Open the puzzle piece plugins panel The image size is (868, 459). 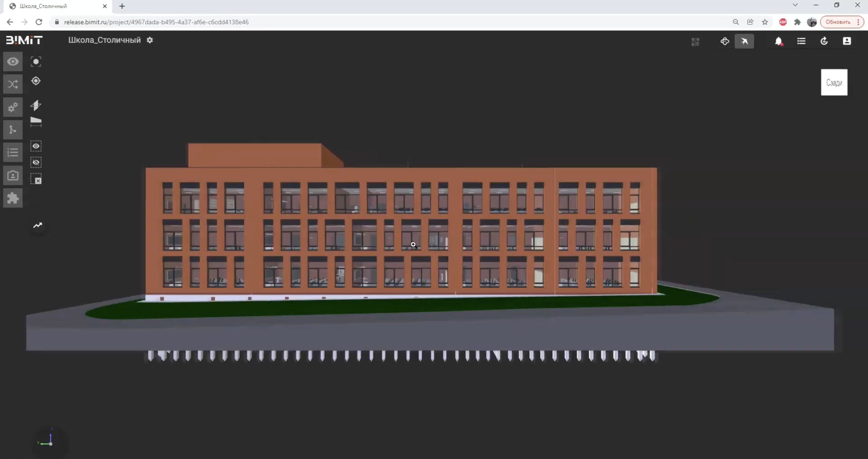click(13, 198)
